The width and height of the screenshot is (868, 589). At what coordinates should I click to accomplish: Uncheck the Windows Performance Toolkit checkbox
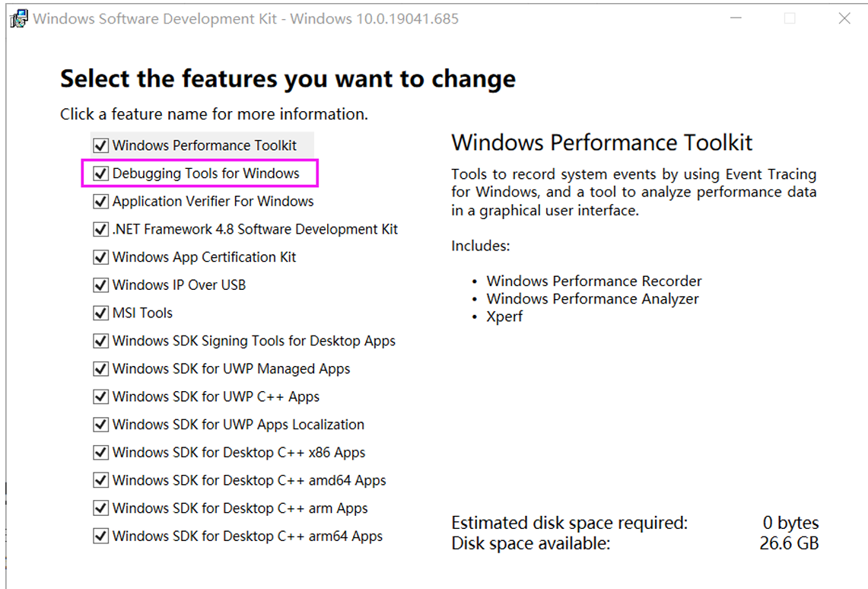click(100, 145)
